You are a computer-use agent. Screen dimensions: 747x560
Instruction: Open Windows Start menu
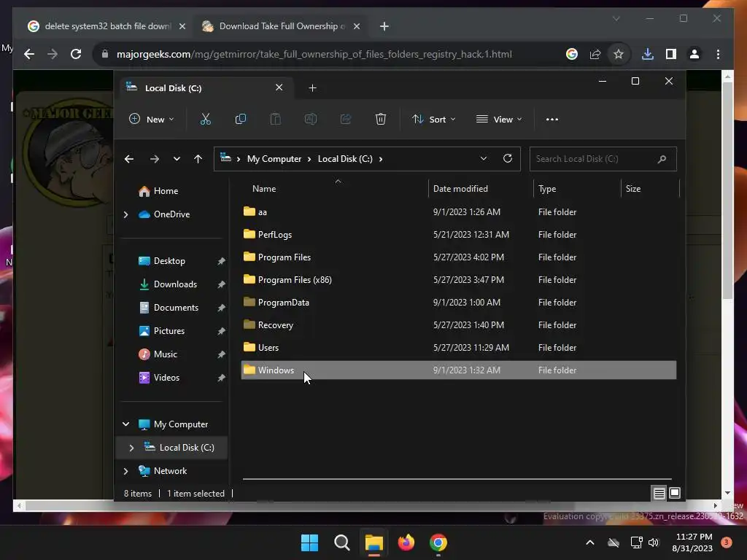309,542
